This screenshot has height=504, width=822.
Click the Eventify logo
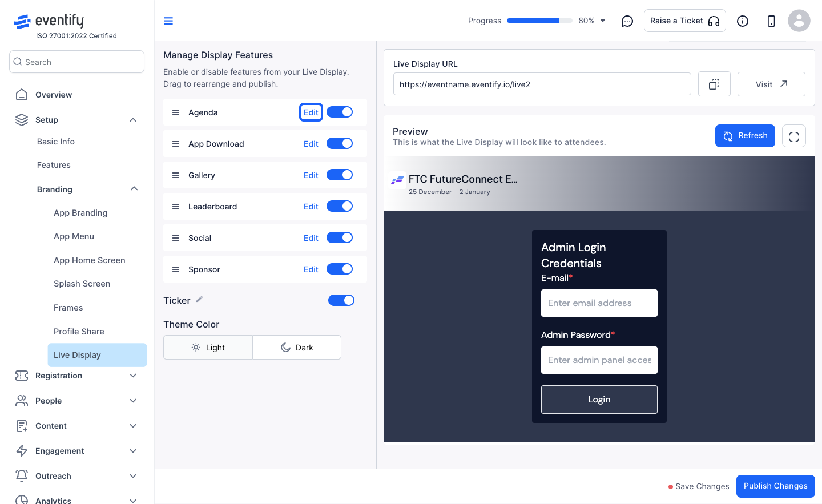point(49,21)
